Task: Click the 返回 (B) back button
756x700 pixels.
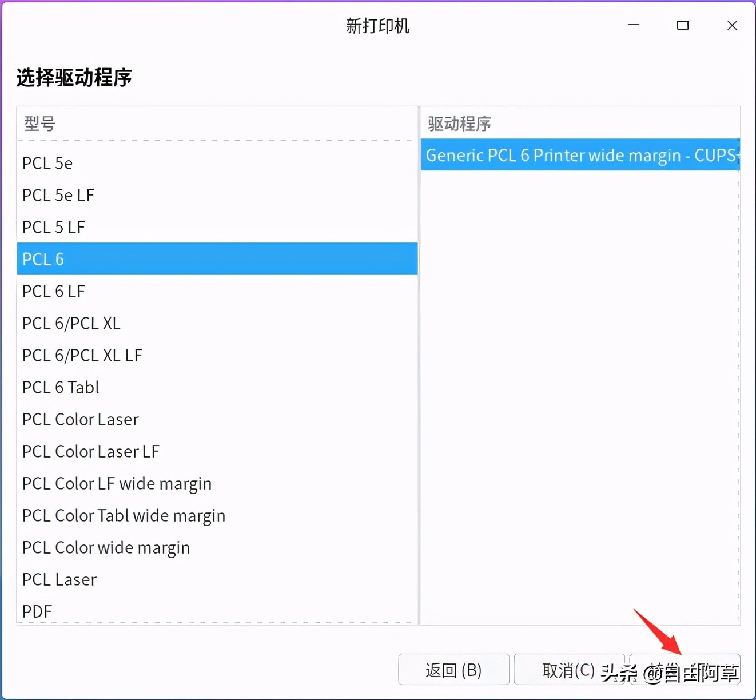Action: pos(453,669)
